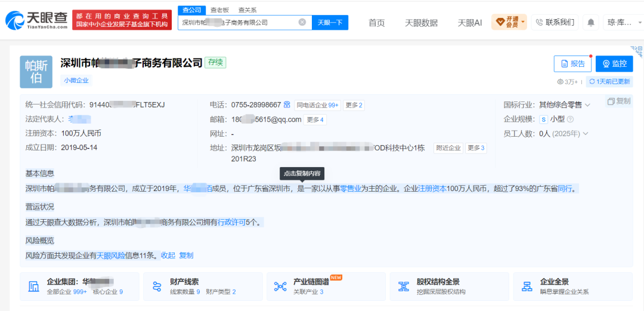
Task: Click the phone icon next to 0755-28998667
Action: coord(287,105)
